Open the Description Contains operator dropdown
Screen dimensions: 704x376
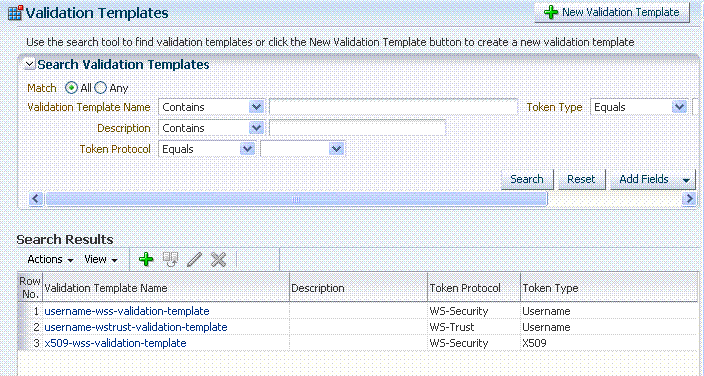coord(211,128)
